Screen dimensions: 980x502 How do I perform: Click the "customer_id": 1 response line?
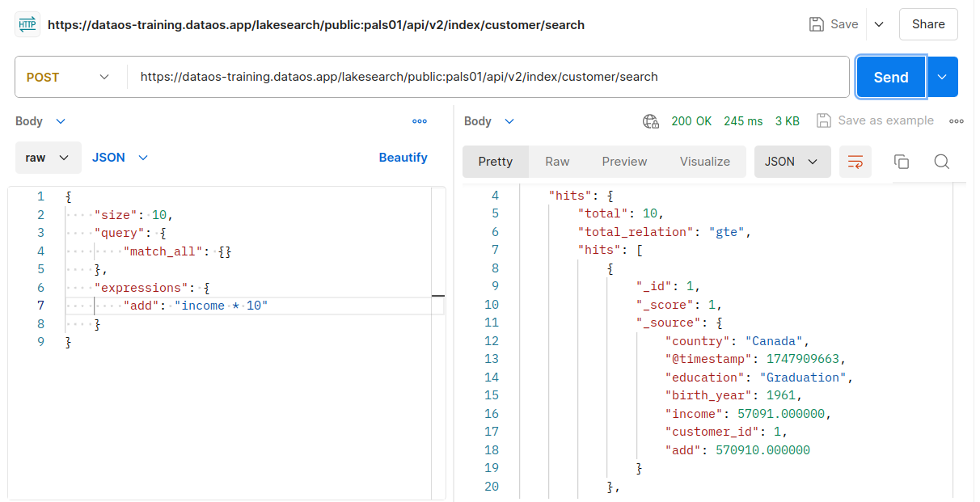[726, 432]
